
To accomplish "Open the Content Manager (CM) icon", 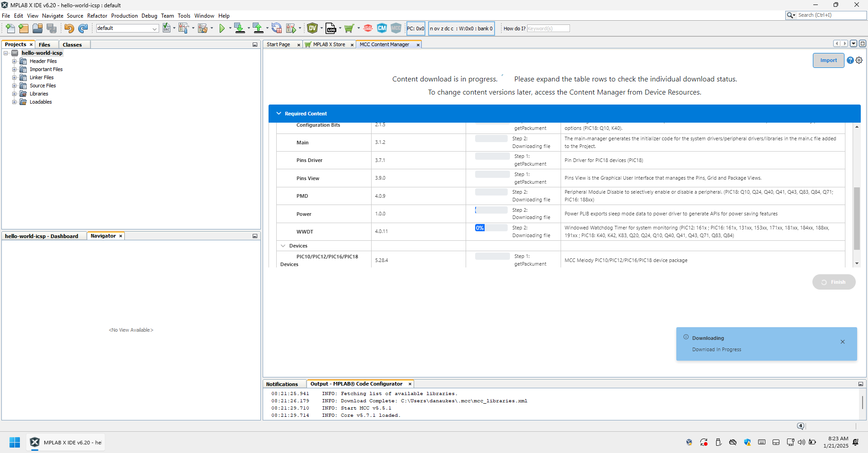I will [382, 29].
